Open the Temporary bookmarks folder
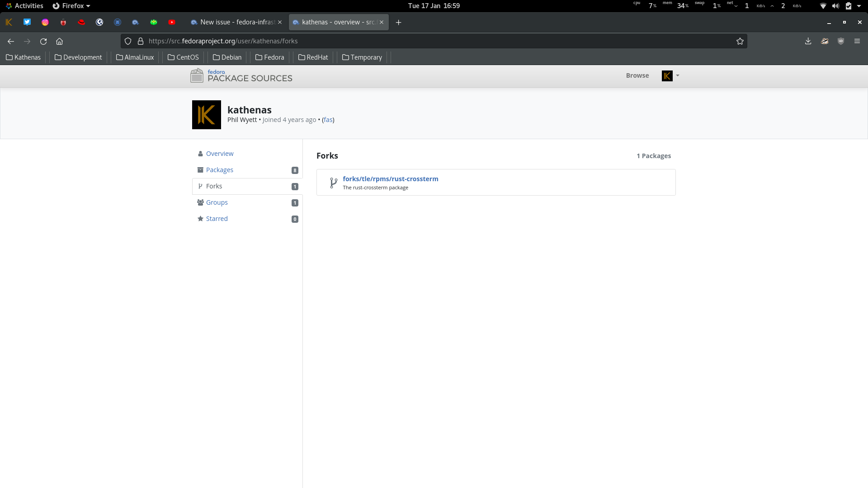868x488 pixels. click(x=362, y=57)
